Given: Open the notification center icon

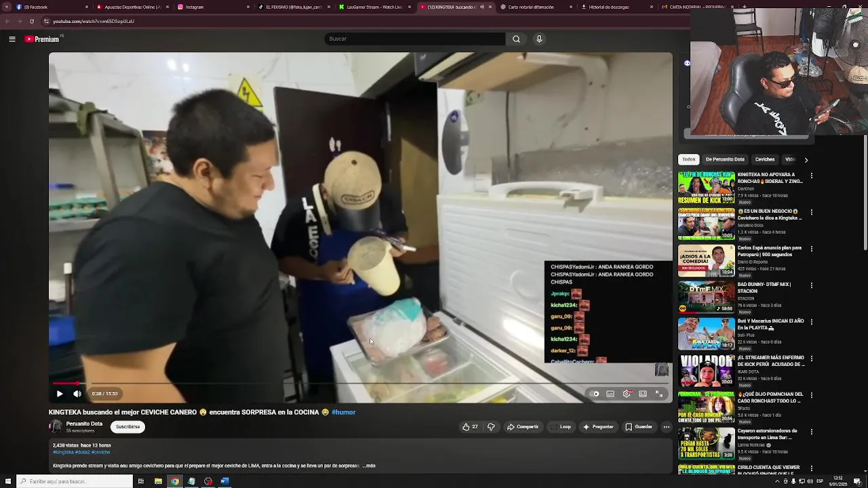Looking at the screenshot, I should pyautogui.click(x=858, y=481).
